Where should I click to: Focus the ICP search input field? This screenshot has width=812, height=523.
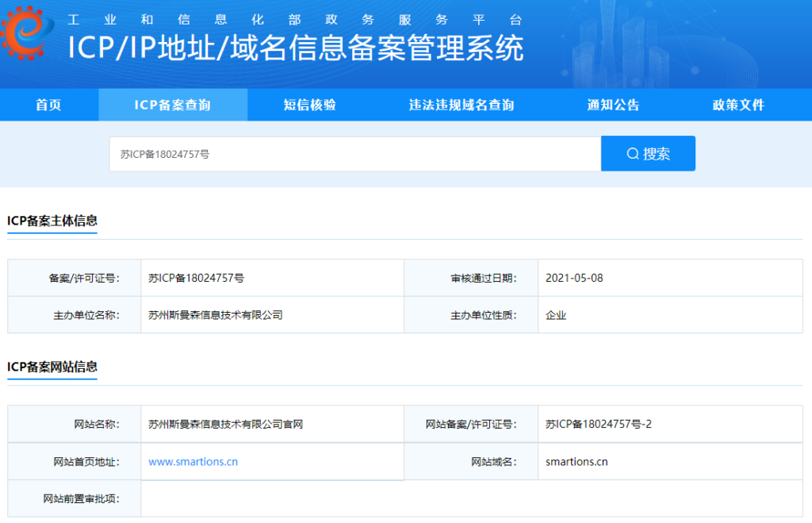coord(355,154)
